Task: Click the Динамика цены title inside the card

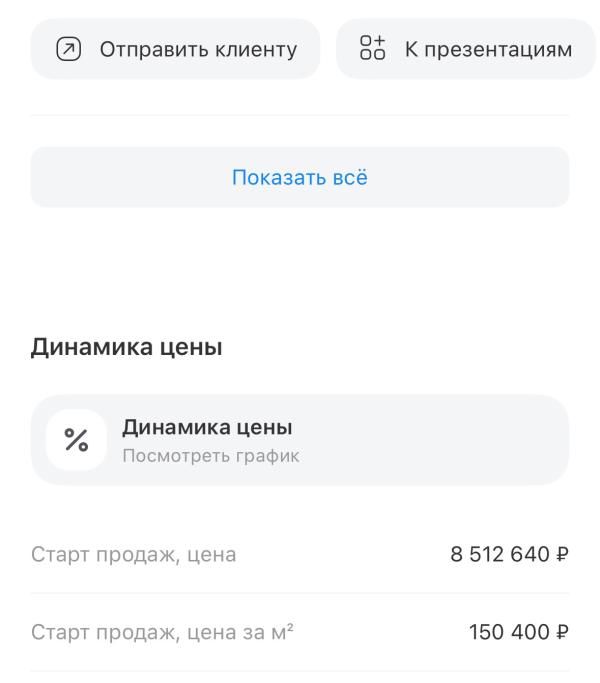Action: [207, 427]
